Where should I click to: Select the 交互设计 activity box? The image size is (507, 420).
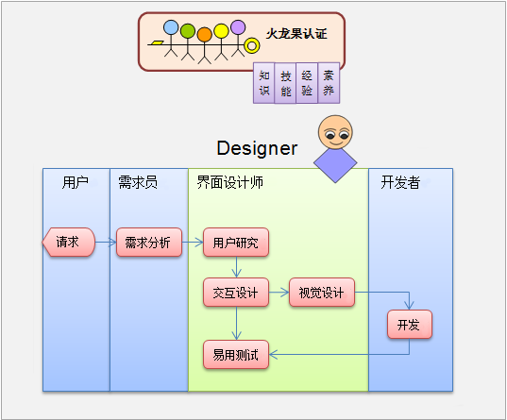pyautogui.click(x=236, y=293)
